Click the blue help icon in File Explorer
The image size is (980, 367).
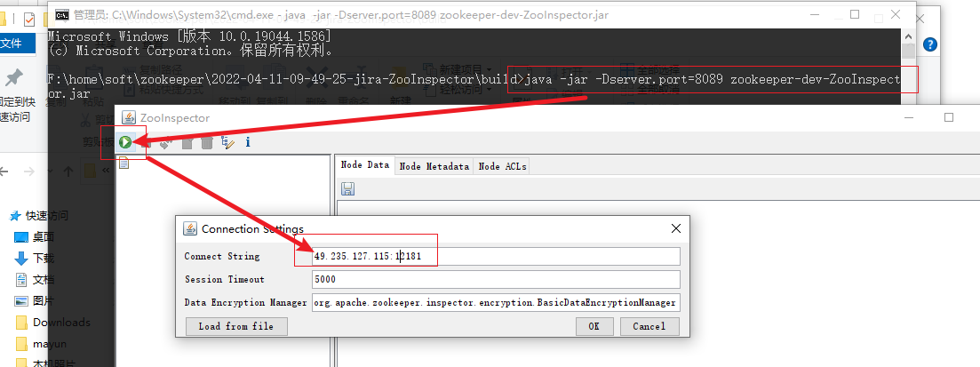930,44
